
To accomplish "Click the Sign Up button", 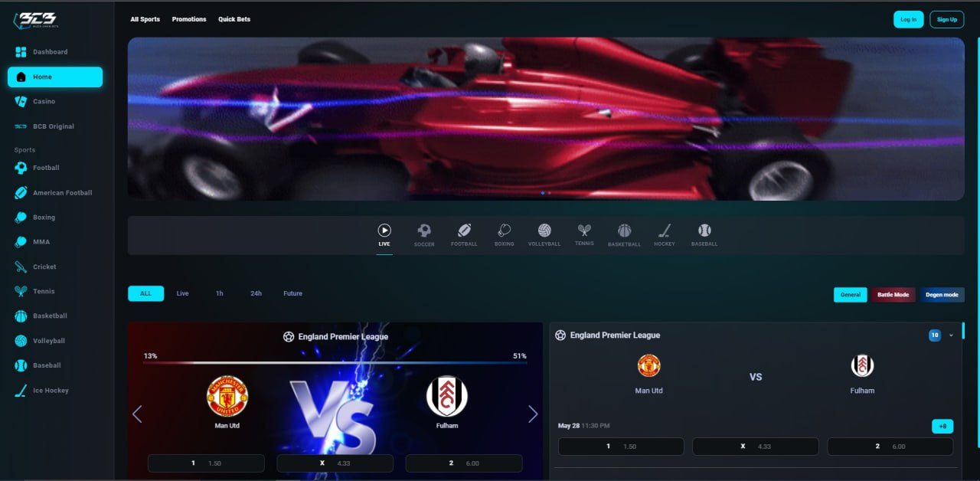I will (x=947, y=19).
